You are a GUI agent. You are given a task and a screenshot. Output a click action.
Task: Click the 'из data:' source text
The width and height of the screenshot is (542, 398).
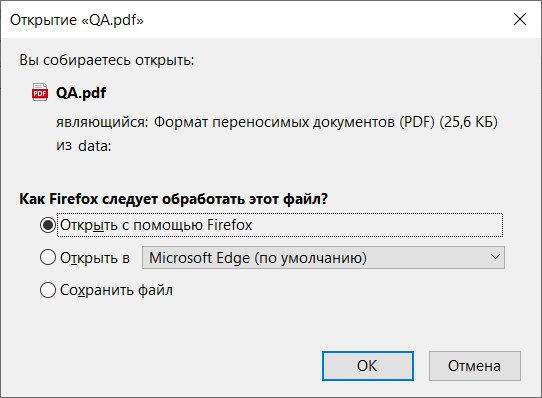point(84,146)
